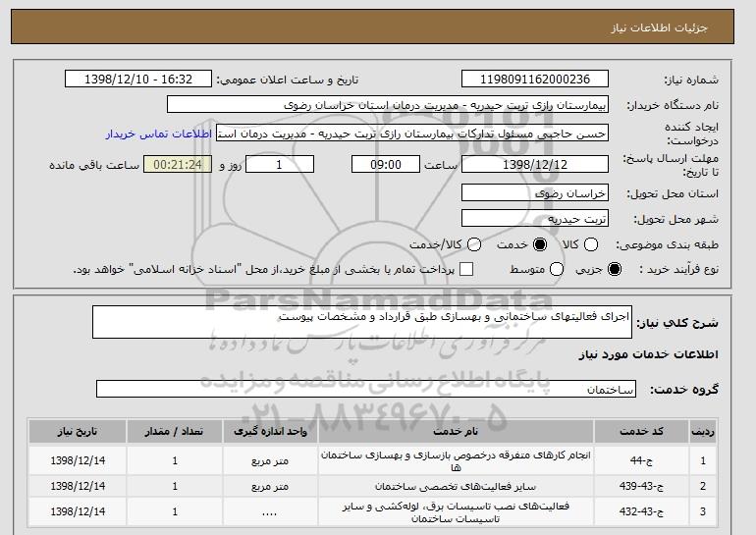Choose the جزیی purchase process option

coord(615,269)
